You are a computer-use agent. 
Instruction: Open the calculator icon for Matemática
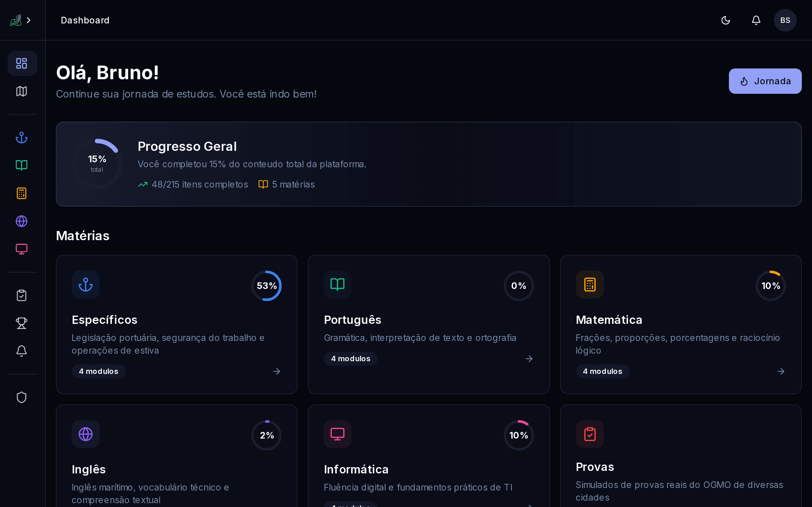tap(590, 285)
